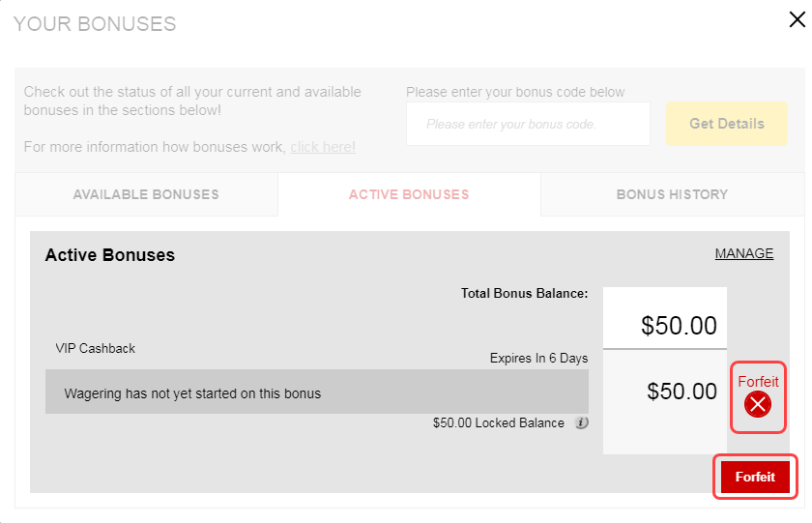Click the '$50.00 Locked Balance' text
The image size is (812, 523).
(x=498, y=423)
